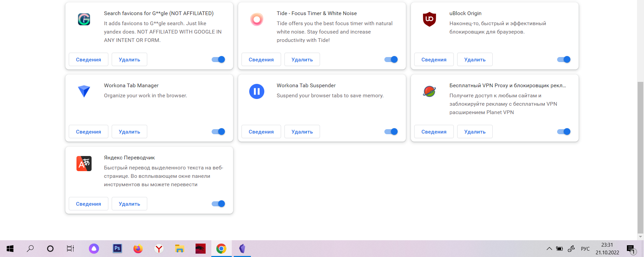Click Удалить for Planet VPN Proxy
Image resolution: width=644 pixels, height=257 pixels.
[475, 132]
